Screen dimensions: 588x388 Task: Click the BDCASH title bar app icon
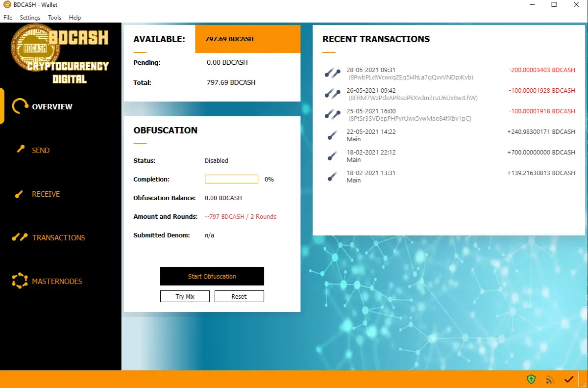[x=7, y=5]
